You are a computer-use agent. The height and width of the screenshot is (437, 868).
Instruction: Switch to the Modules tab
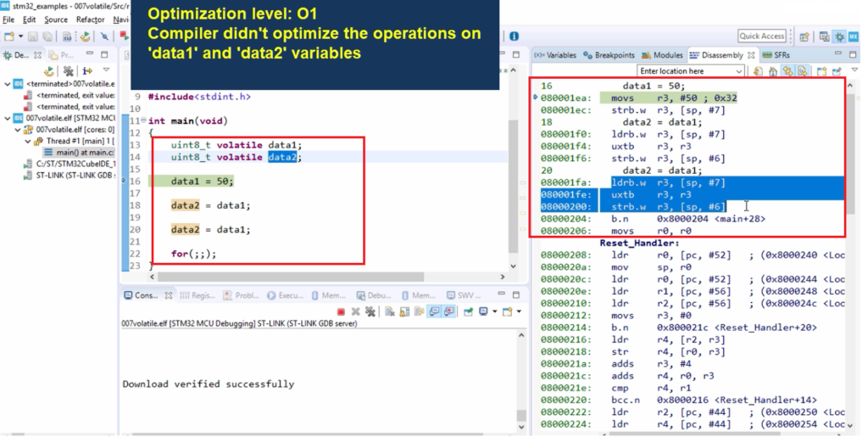tap(662, 55)
